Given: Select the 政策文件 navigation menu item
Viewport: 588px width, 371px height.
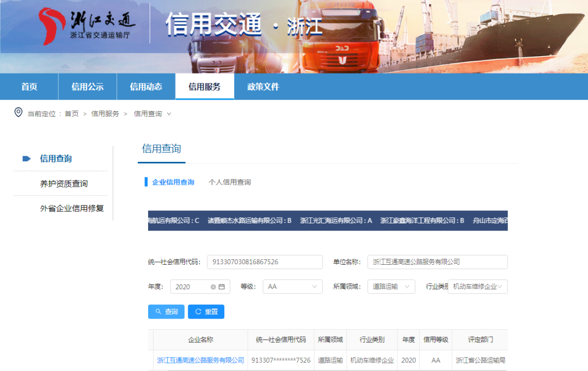Looking at the screenshot, I should [262, 86].
